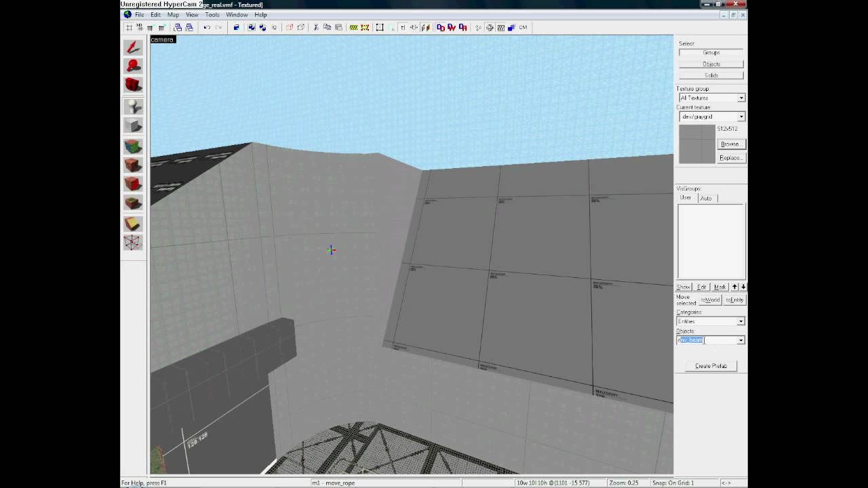Click the red-yellow Edit cordon bounds icon
This screenshot has height=488, width=868.
tap(364, 27)
